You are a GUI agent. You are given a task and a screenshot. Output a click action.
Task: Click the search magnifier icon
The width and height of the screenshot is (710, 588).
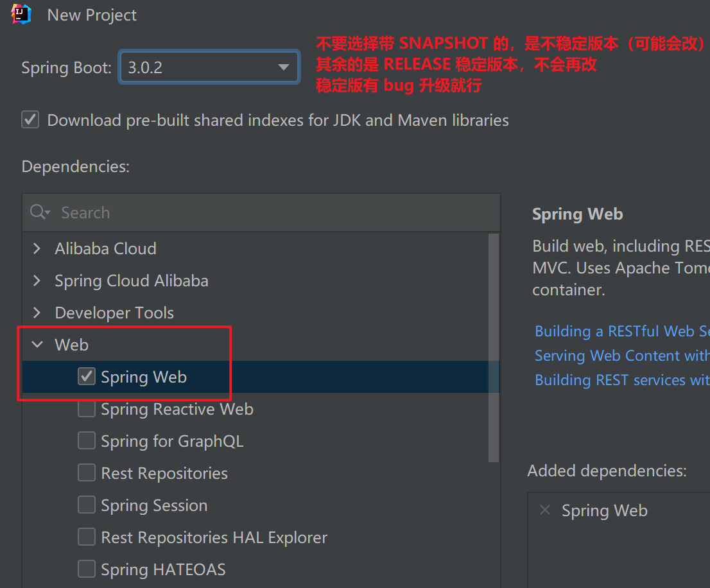[39, 212]
